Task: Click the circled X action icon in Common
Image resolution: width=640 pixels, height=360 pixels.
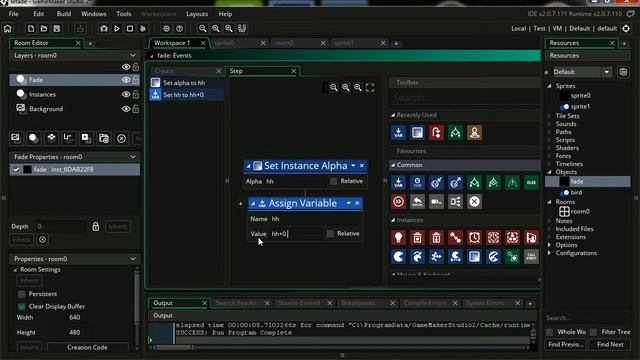Action: (x=474, y=201)
